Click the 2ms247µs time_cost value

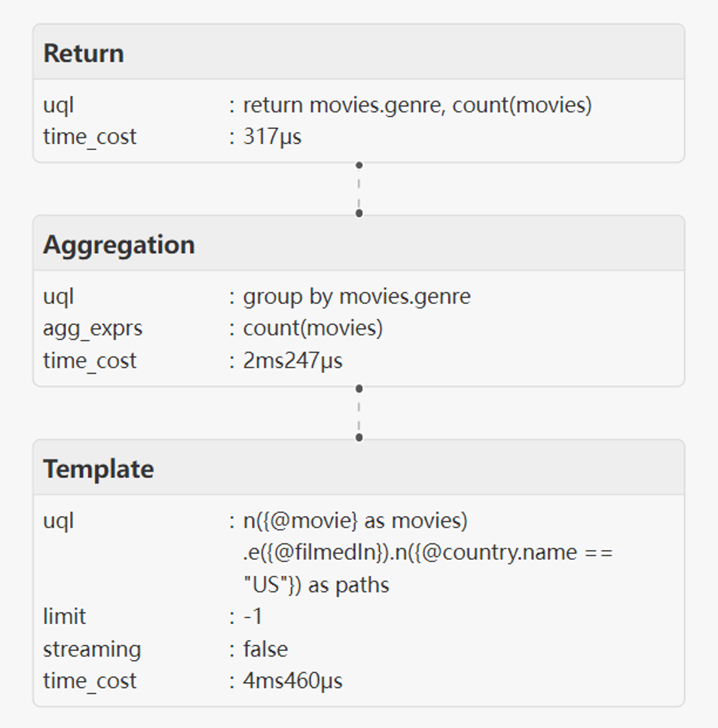point(292,361)
